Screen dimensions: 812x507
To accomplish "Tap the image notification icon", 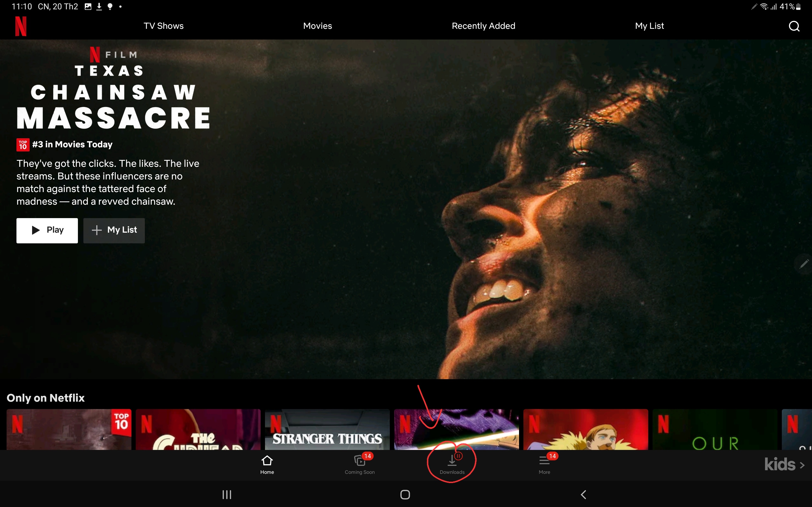I will point(88,7).
